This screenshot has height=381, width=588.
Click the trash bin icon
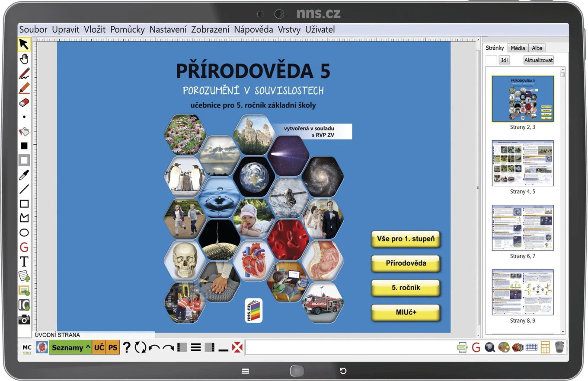point(559,347)
